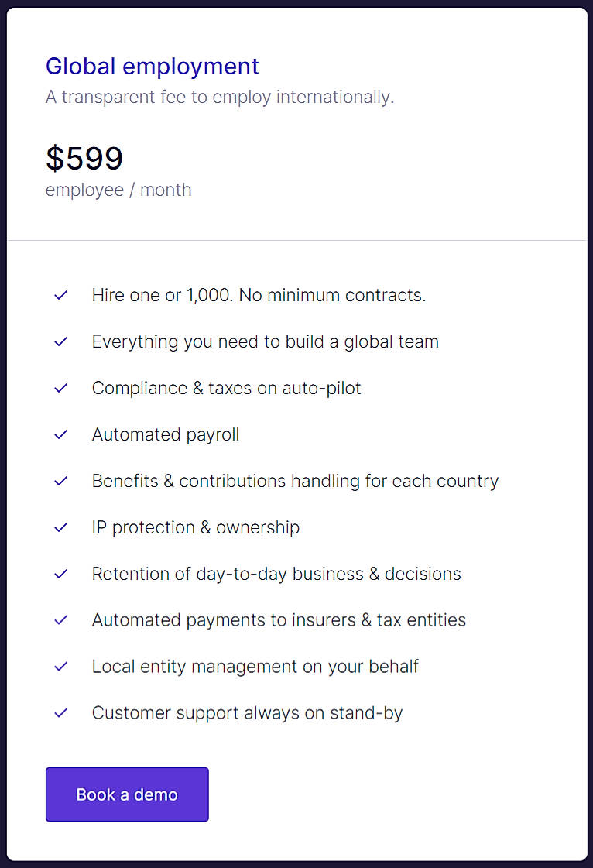This screenshot has height=868, width=593.
Task: Click the "Global employment" heading link
Action: click(x=152, y=67)
